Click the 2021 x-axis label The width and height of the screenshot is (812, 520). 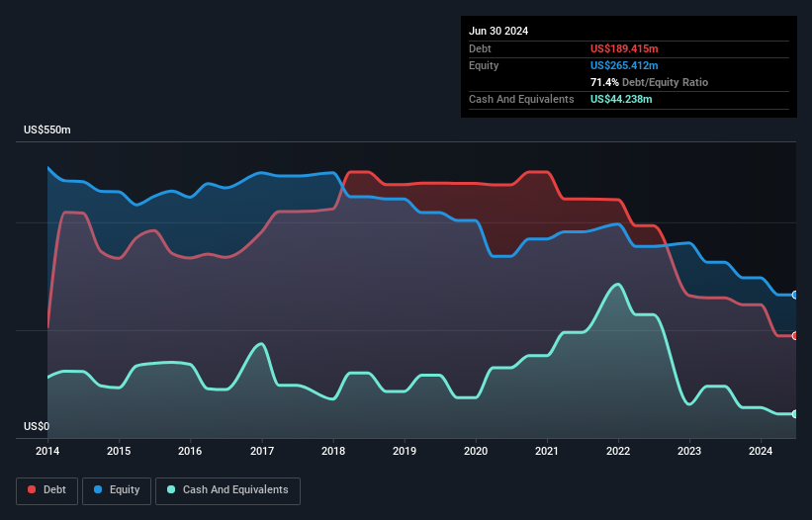[547, 451]
